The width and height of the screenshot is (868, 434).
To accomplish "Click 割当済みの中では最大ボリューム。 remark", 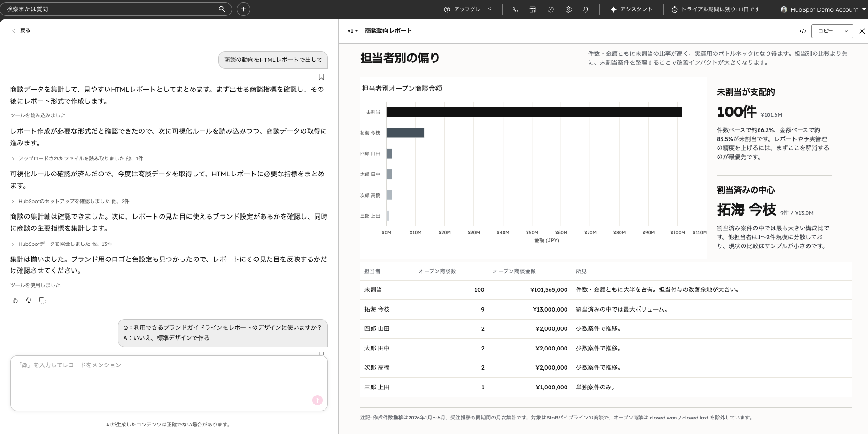I will 622,310.
